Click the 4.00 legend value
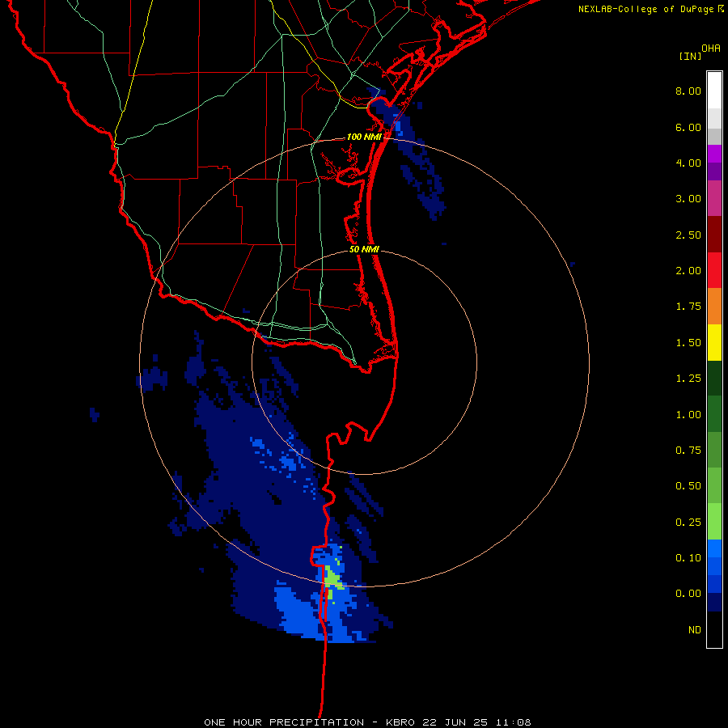Viewport: 728px width, 728px height. [x=688, y=163]
